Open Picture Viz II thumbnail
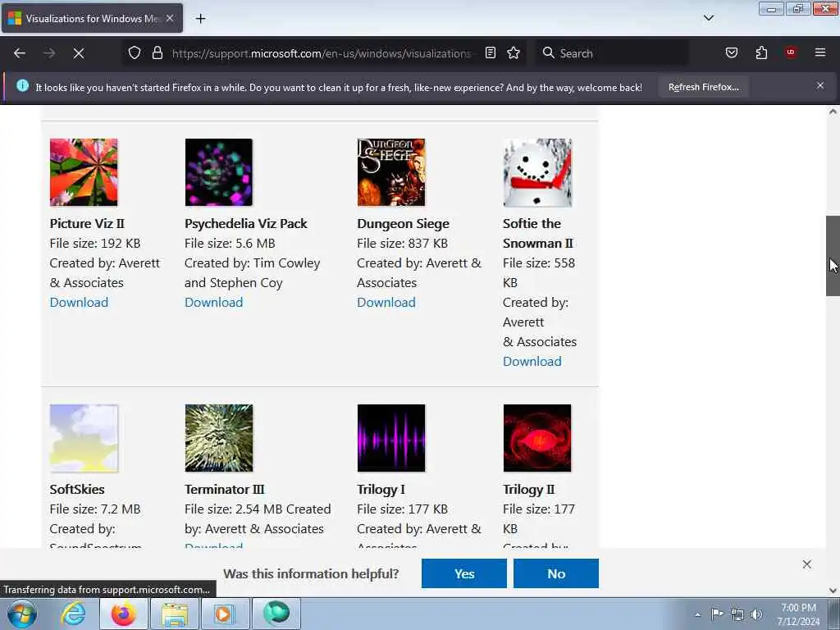Screen dimensions: 840x630 (x=84, y=172)
